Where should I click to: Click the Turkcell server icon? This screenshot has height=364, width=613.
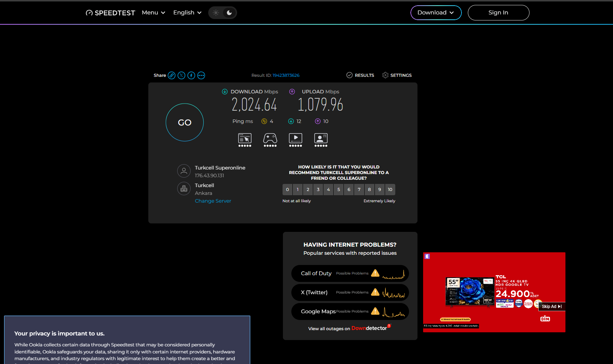(x=184, y=189)
